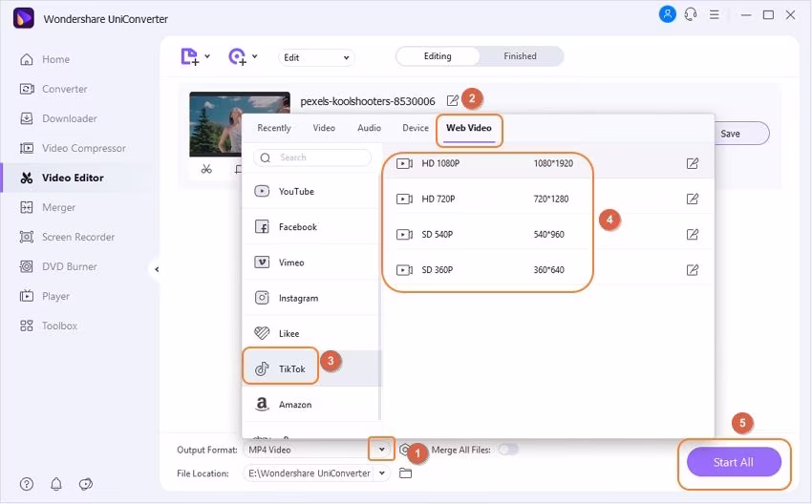Switch to the Editing tab

[x=438, y=56]
